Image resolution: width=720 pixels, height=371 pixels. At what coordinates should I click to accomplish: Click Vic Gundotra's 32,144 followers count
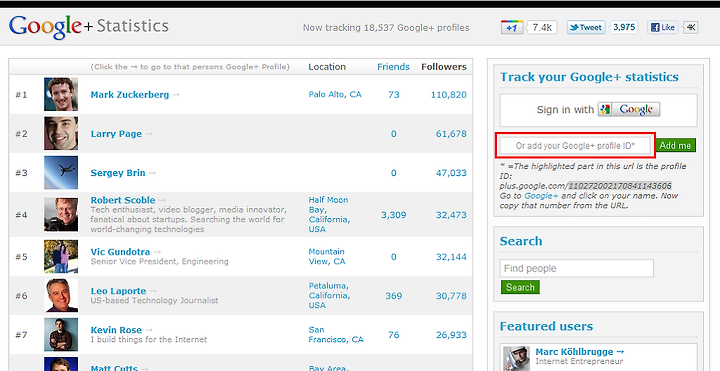click(x=451, y=257)
